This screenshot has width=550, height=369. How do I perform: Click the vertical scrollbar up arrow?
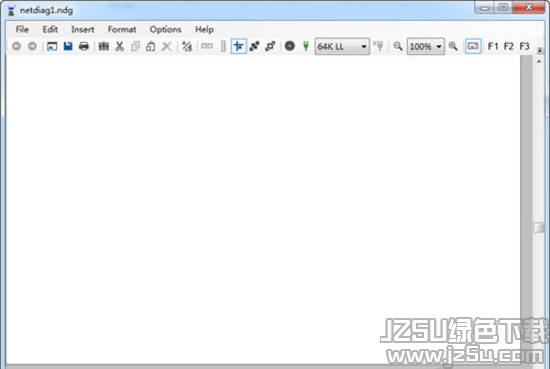(x=539, y=61)
